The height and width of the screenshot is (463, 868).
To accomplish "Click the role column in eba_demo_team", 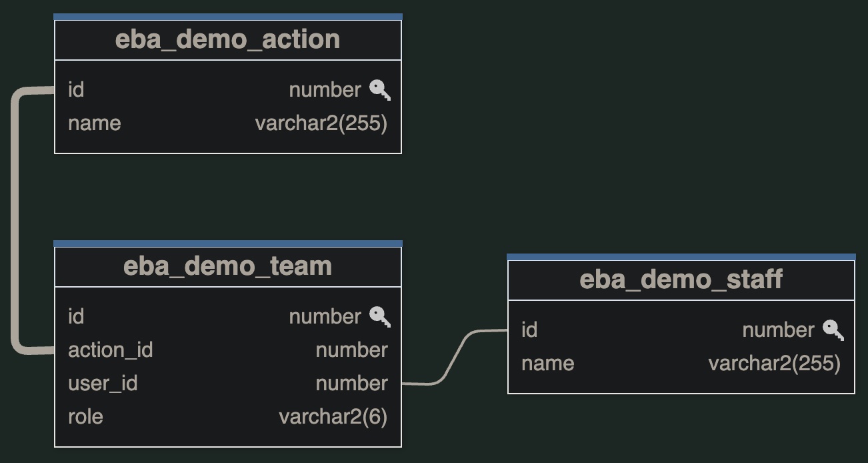I will click(85, 417).
